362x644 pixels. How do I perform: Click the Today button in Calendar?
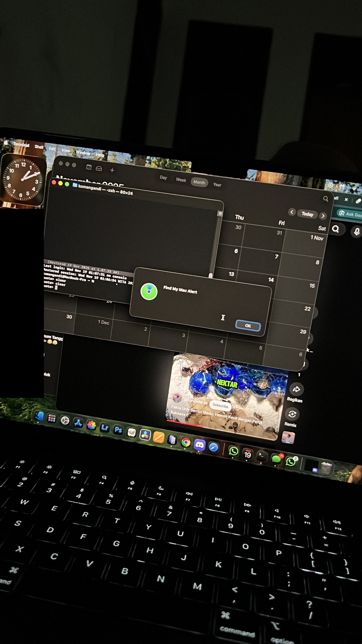(x=307, y=214)
